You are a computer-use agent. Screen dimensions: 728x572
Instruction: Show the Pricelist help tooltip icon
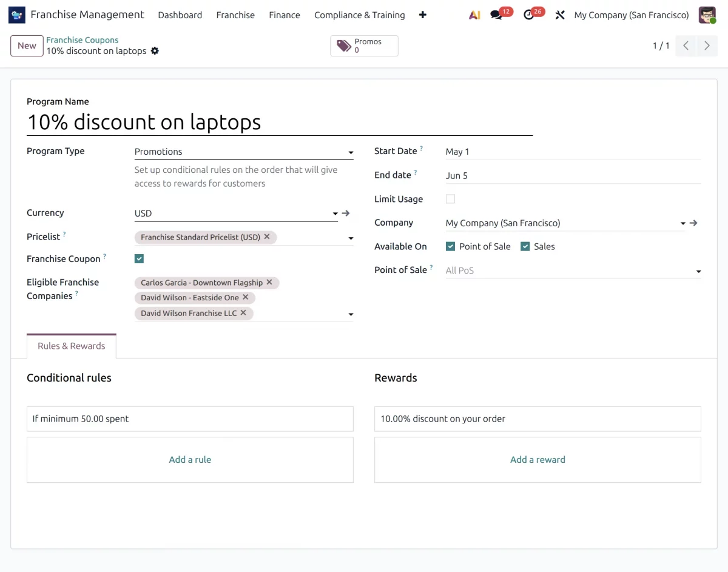pyautogui.click(x=64, y=234)
